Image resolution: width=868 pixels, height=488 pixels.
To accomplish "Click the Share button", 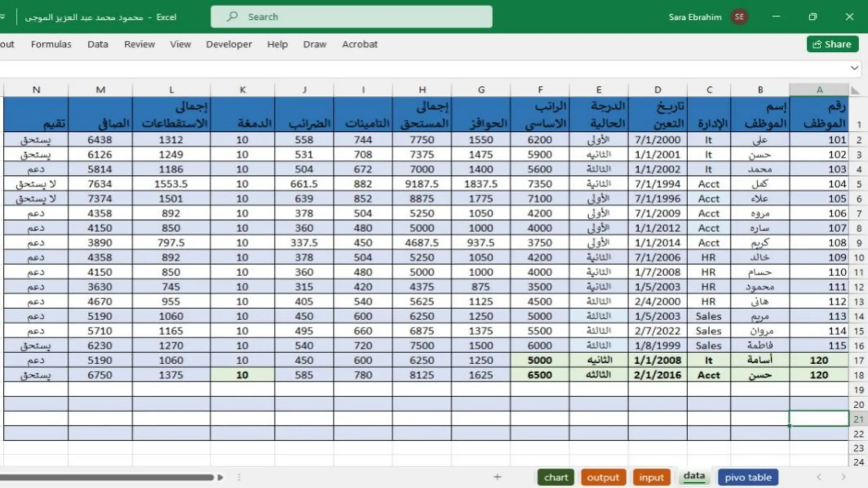I will (x=832, y=44).
